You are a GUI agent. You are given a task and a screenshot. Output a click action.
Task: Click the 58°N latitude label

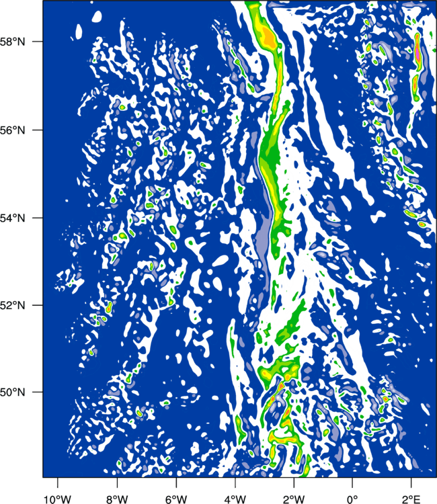pyautogui.click(x=13, y=42)
